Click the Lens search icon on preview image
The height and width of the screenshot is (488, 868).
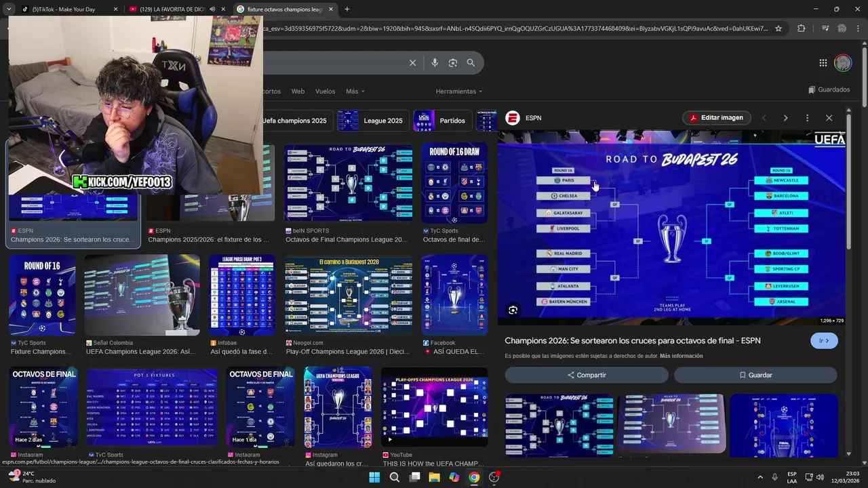[513, 310]
